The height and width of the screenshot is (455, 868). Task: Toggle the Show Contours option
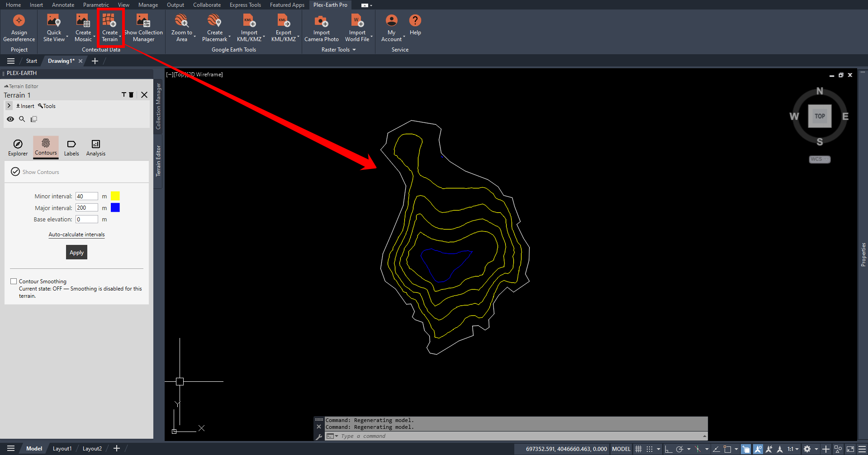(x=15, y=172)
